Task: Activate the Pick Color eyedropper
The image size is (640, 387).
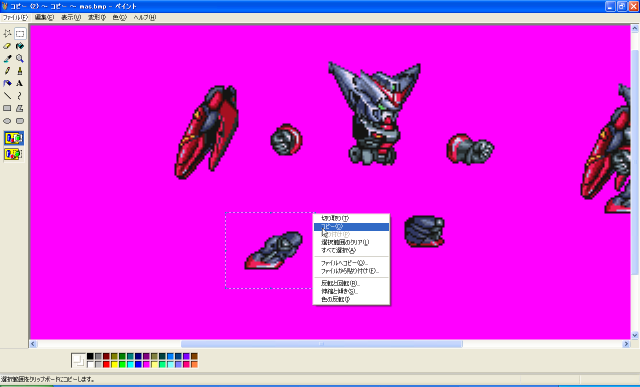Action: [7, 59]
